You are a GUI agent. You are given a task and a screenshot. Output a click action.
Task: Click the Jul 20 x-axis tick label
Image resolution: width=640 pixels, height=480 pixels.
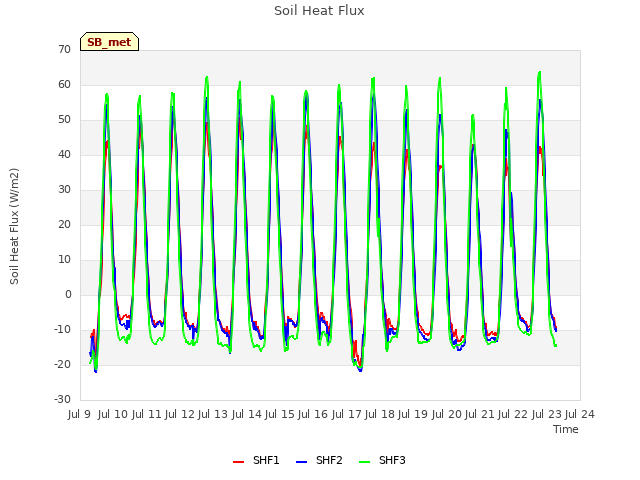pyautogui.click(x=446, y=414)
